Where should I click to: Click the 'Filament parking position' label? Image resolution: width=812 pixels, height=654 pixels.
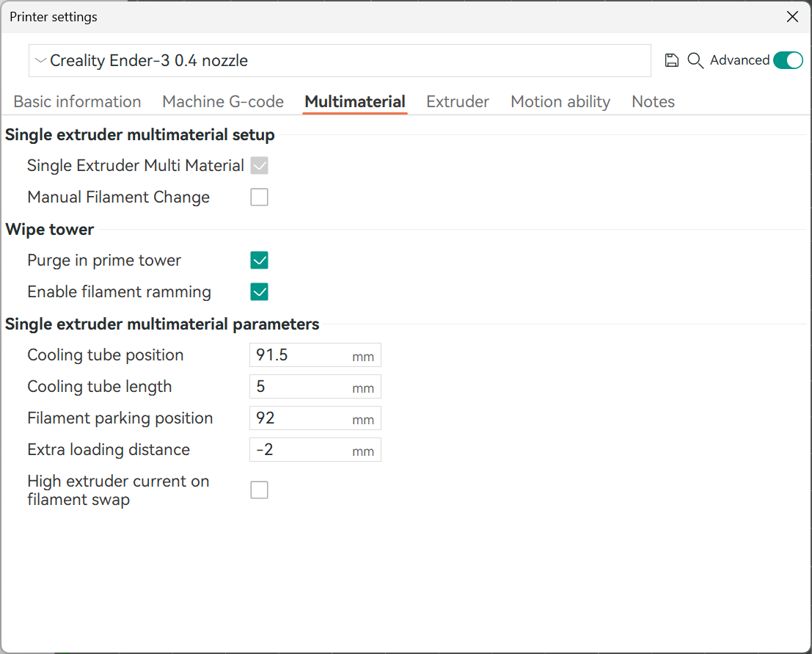(120, 418)
